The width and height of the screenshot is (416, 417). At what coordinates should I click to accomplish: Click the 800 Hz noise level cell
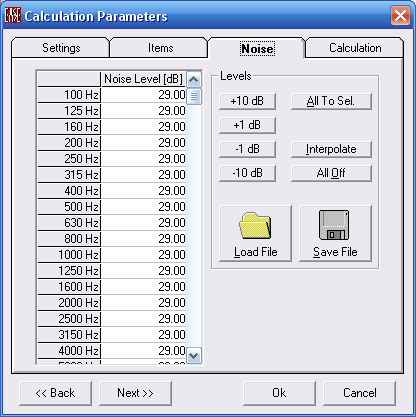[143, 239]
